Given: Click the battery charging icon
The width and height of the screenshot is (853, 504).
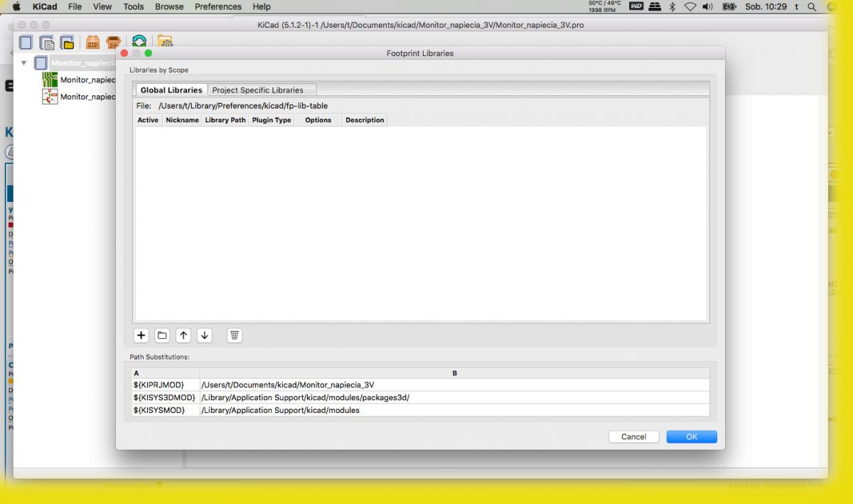Looking at the screenshot, I should [x=729, y=6].
